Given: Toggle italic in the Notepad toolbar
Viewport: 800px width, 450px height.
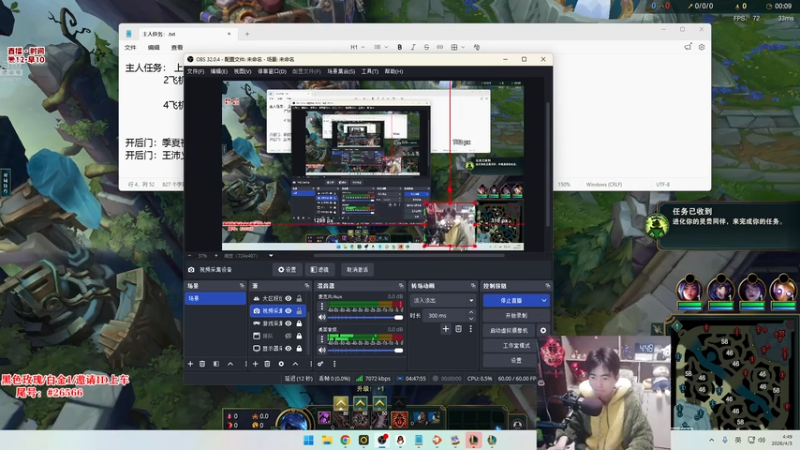Looking at the screenshot, I should point(413,47).
